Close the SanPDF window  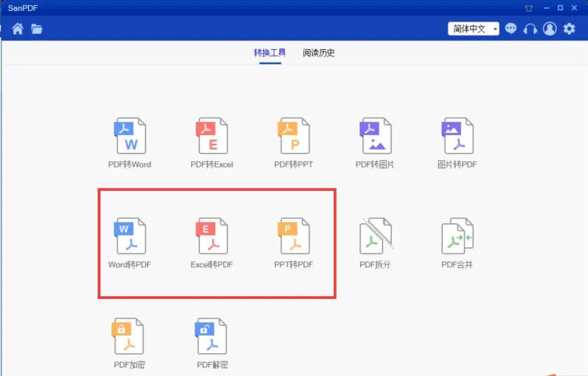574,8
